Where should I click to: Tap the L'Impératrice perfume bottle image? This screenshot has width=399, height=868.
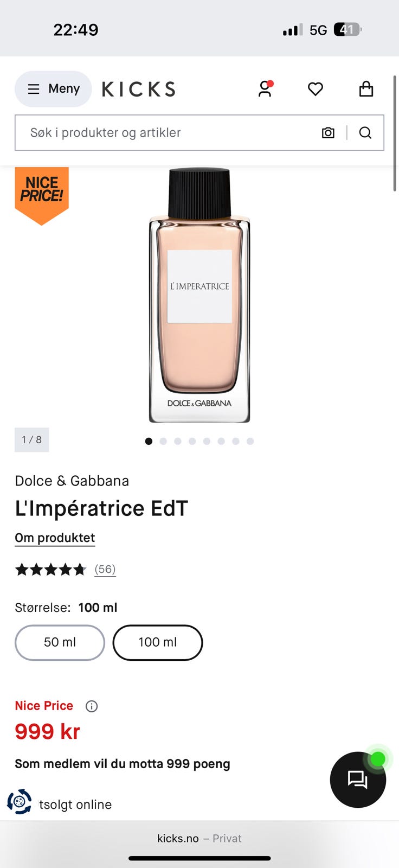coord(200,295)
